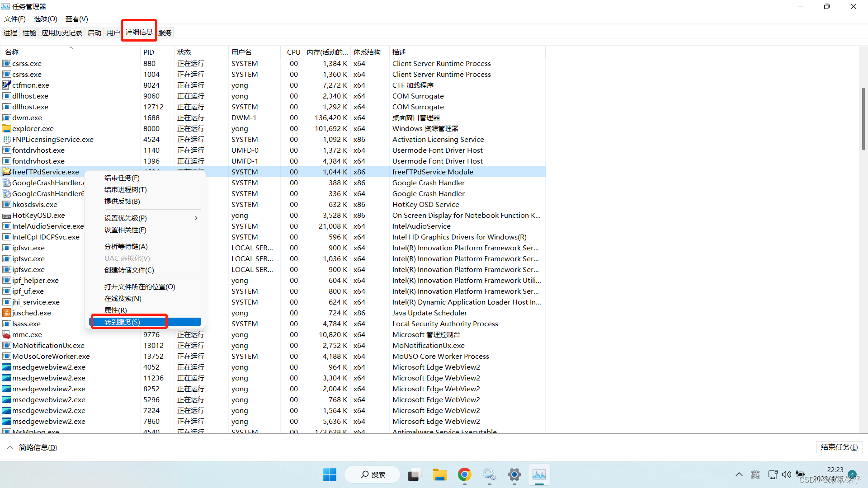Click the vertical scrollbar thumb

pyautogui.click(x=863, y=118)
